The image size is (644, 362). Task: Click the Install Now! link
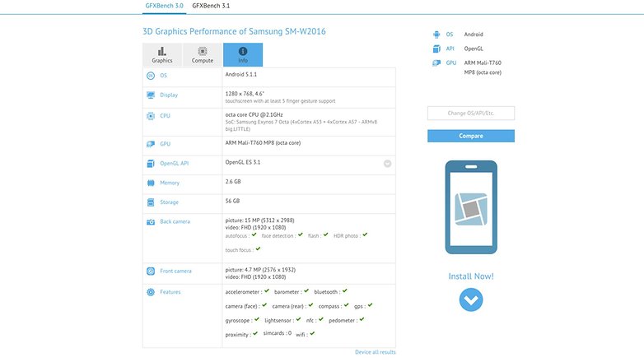coord(471,276)
